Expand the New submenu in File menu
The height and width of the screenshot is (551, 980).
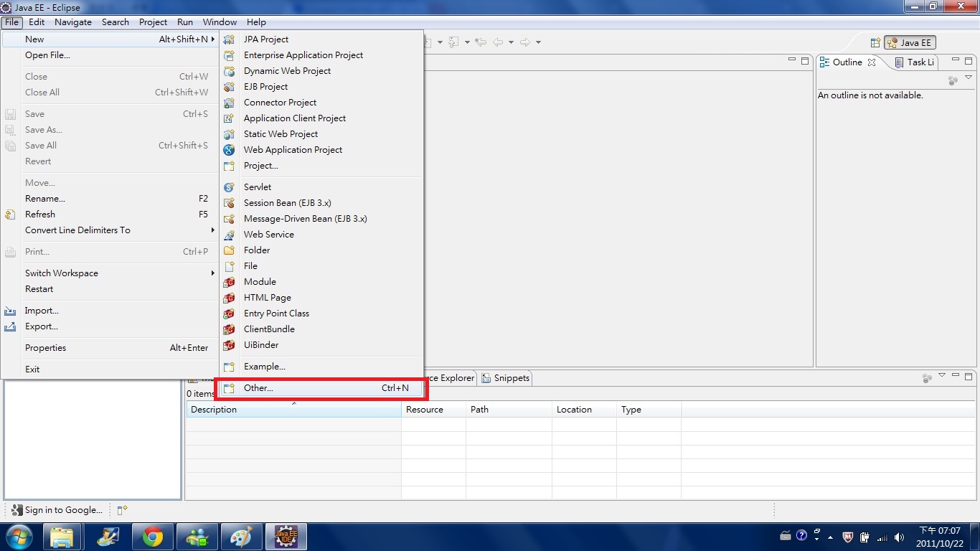[110, 39]
